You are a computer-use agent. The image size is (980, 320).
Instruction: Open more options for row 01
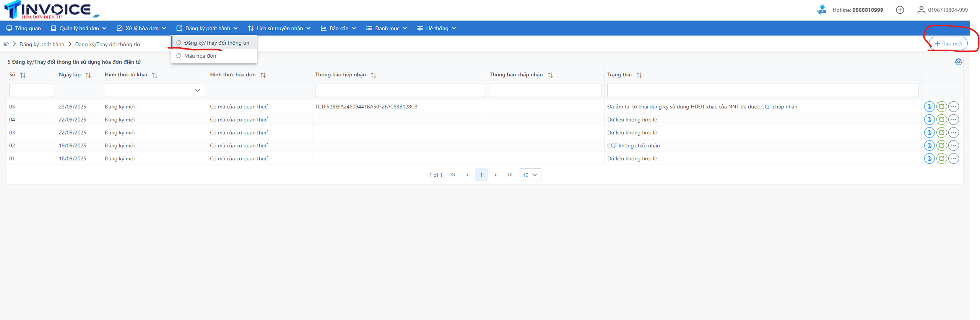point(954,158)
